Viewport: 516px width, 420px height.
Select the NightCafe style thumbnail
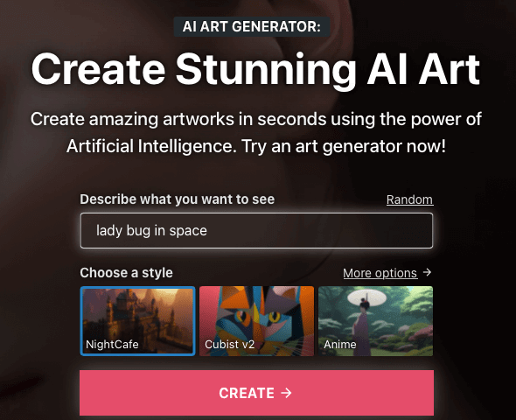[138, 321]
